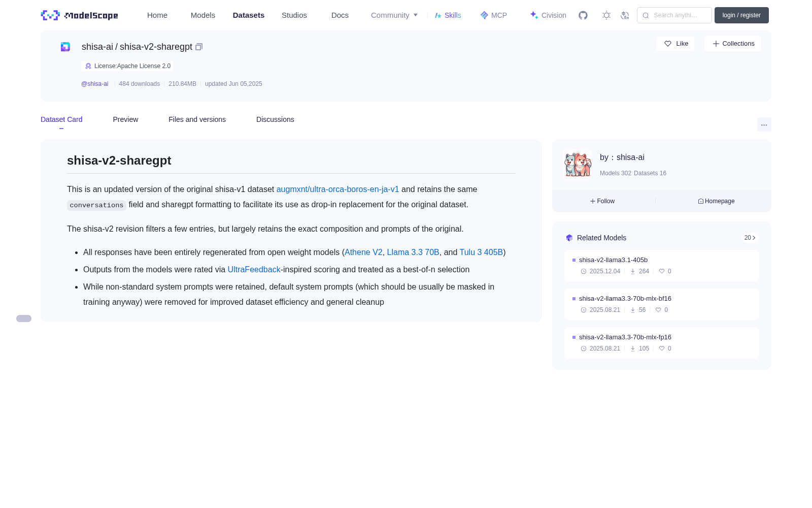Switch to the Preview tab
The image size is (812, 508).
pyautogui.click(x=125, y=119)
